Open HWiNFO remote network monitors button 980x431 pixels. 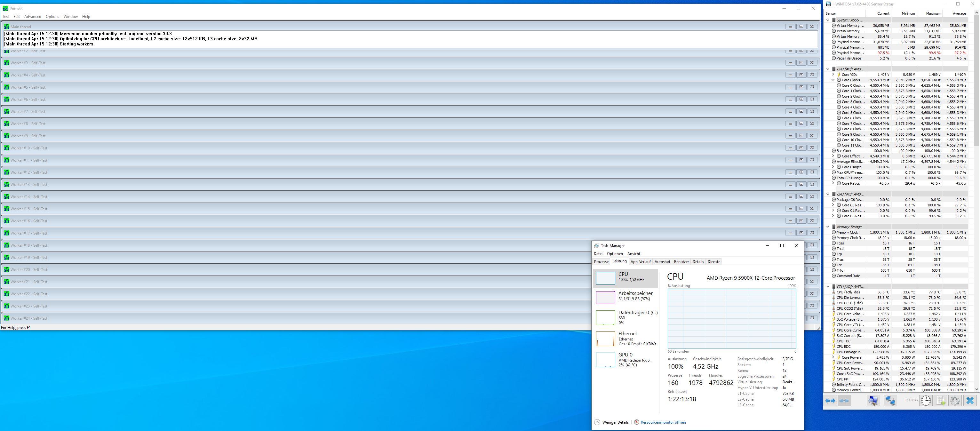point(890,401)
